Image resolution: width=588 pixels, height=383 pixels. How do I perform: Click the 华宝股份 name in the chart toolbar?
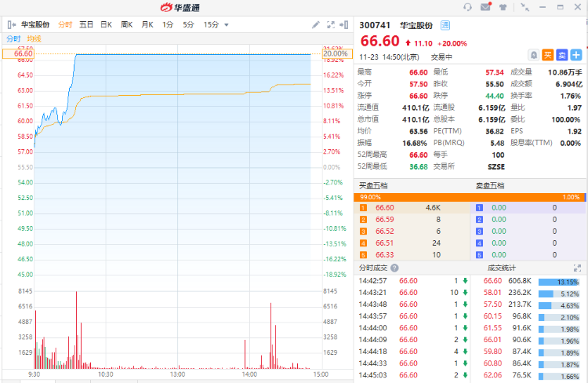(x=35, y=25)
